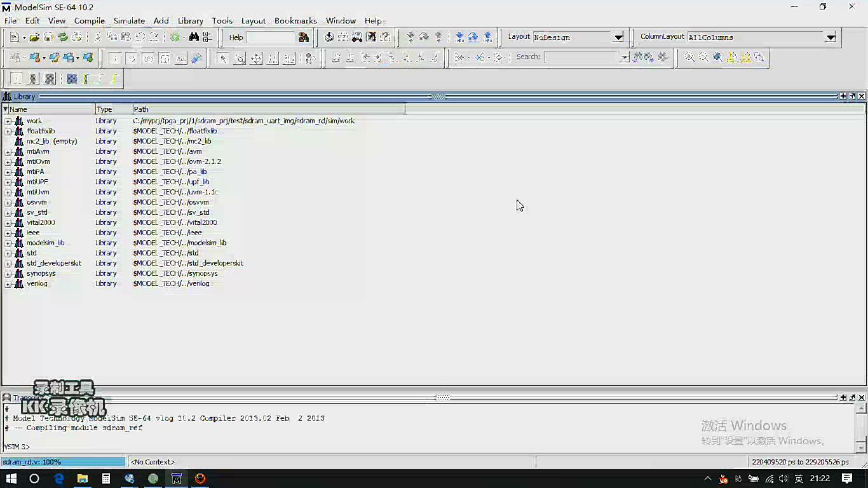Undock the Library panel
Screen dimensions: 868x488
852,97
